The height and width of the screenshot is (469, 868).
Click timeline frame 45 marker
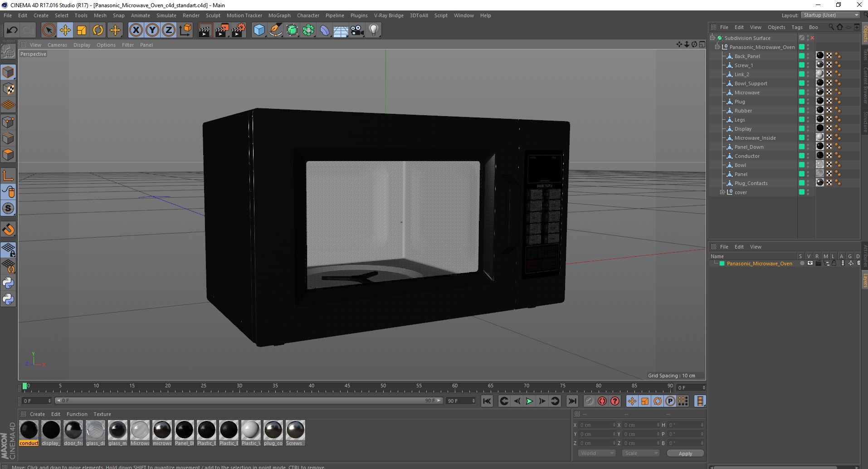pyautogui.click(x=347, y=386)
